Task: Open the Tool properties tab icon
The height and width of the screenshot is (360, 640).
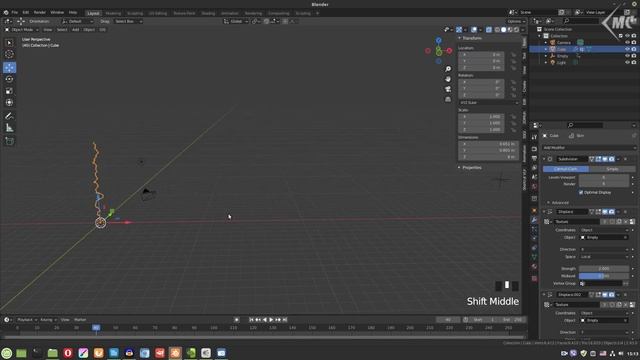Action: pos(534,137)
